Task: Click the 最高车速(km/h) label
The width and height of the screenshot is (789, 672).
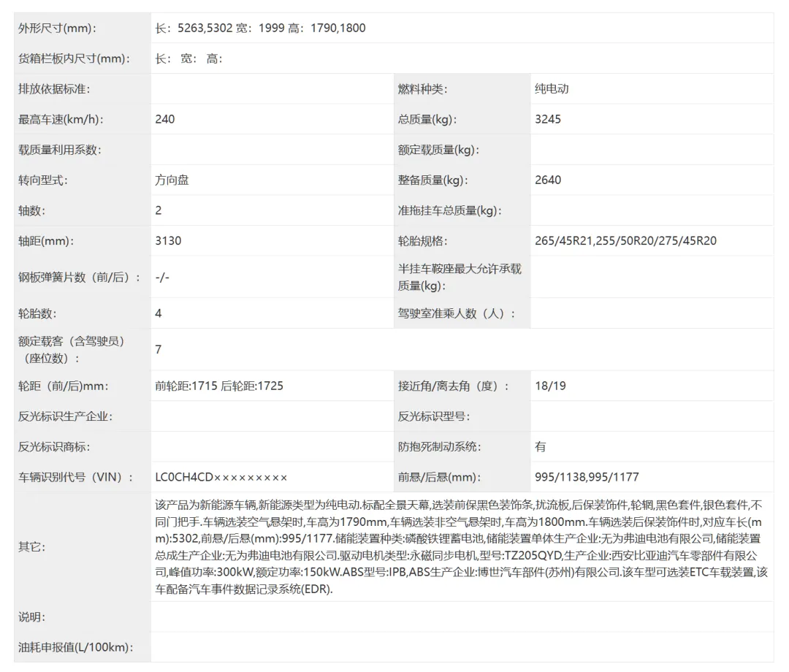Action: (x=61, y=119)
